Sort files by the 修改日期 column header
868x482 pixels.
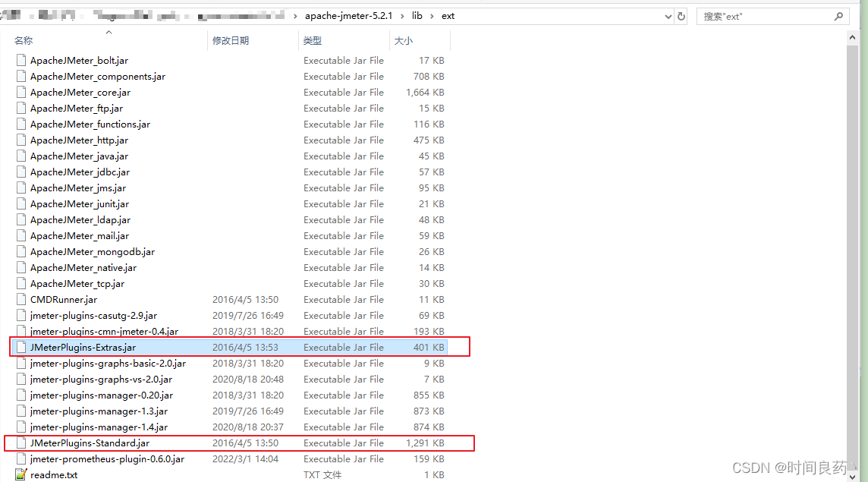click(231, 40)
